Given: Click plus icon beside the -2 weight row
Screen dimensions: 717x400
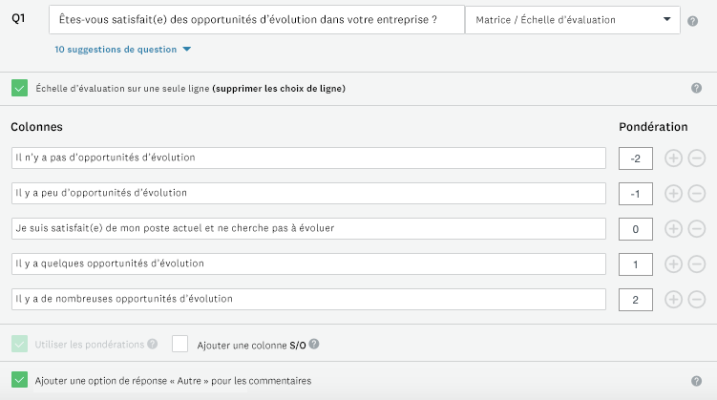Looking at the screenshot, I should point(673,158).
